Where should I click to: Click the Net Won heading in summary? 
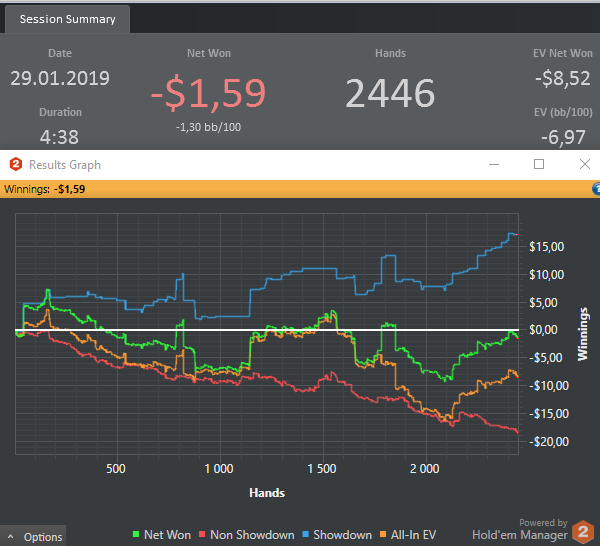point(209,53)
